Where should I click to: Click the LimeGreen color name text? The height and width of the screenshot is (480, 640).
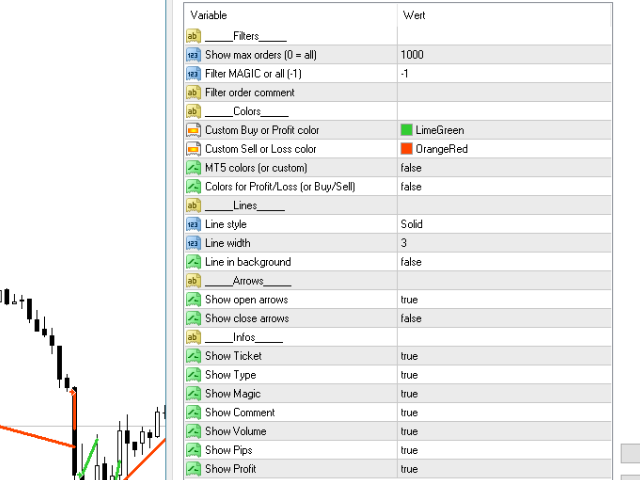tap(440, 130)
